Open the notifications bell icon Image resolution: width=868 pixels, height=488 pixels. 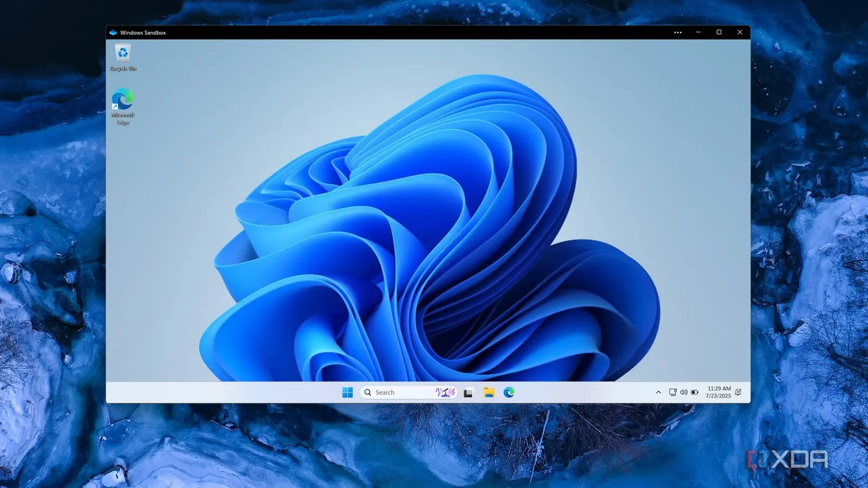[738, 393]
